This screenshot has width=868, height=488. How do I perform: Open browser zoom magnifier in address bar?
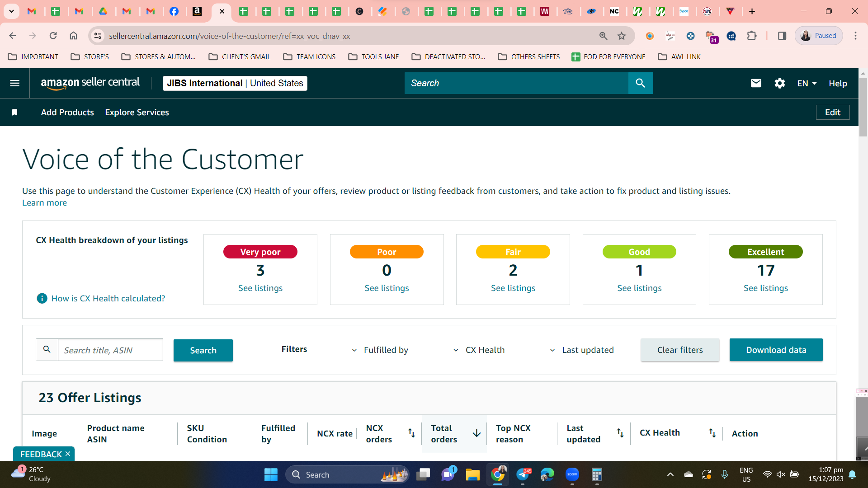coord(603,36)
